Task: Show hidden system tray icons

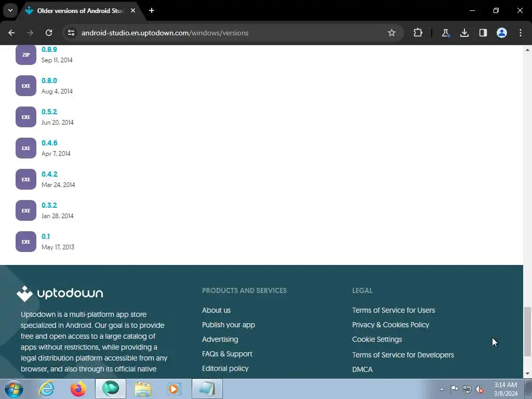Action: point(442,389)
